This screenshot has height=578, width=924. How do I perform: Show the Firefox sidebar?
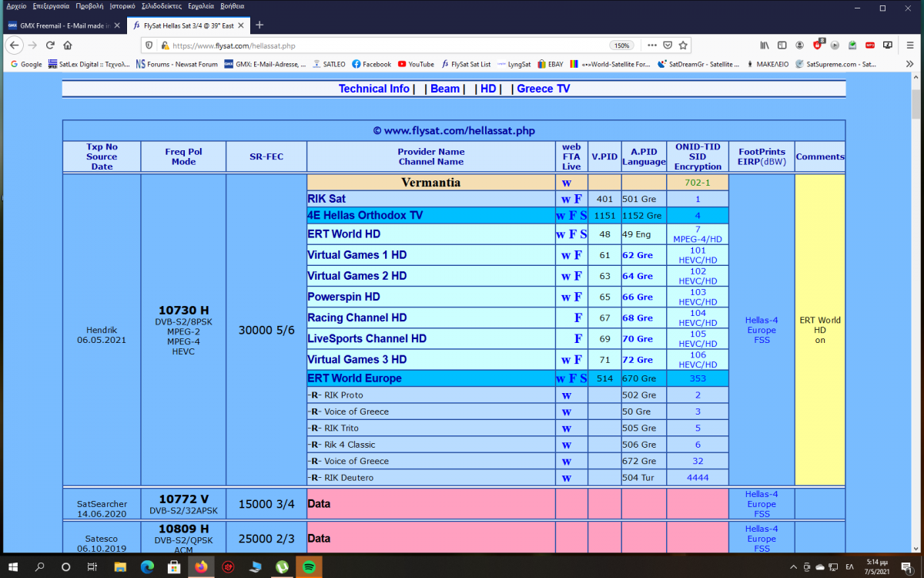tap(782, 45)
